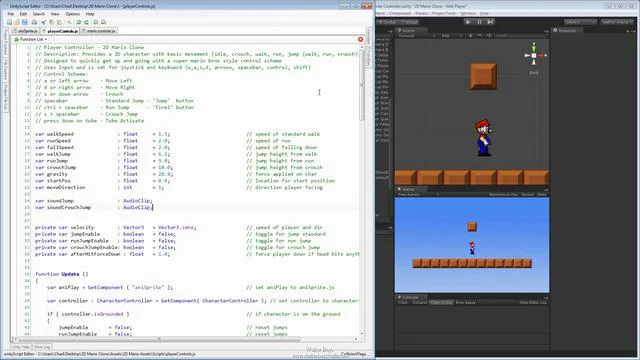
Task: Open the Help menu in Unity window
Action: 484,13
